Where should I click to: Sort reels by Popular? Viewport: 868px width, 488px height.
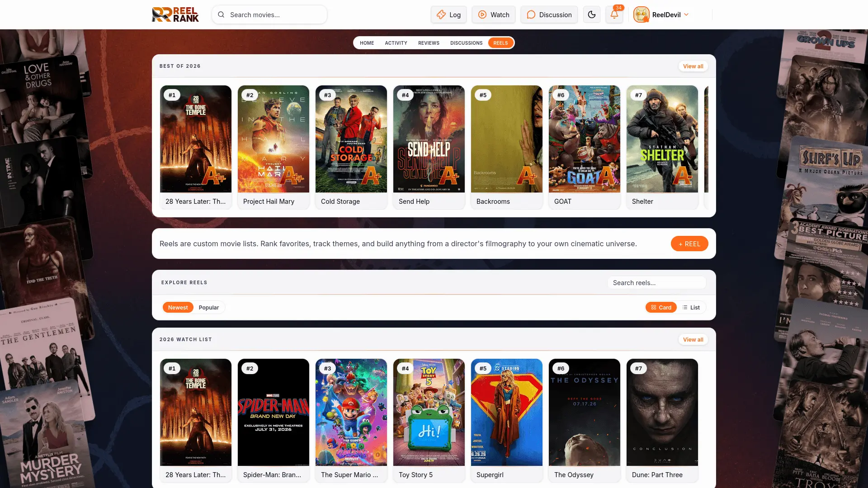pyautogui.click(x=208, y=307)
